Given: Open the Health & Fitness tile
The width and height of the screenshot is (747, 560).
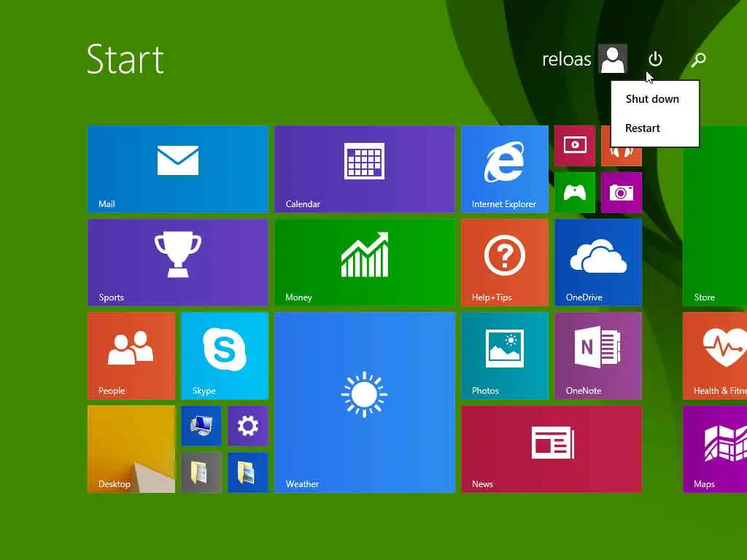Looking at the screenshot, I should coord(715,356).
